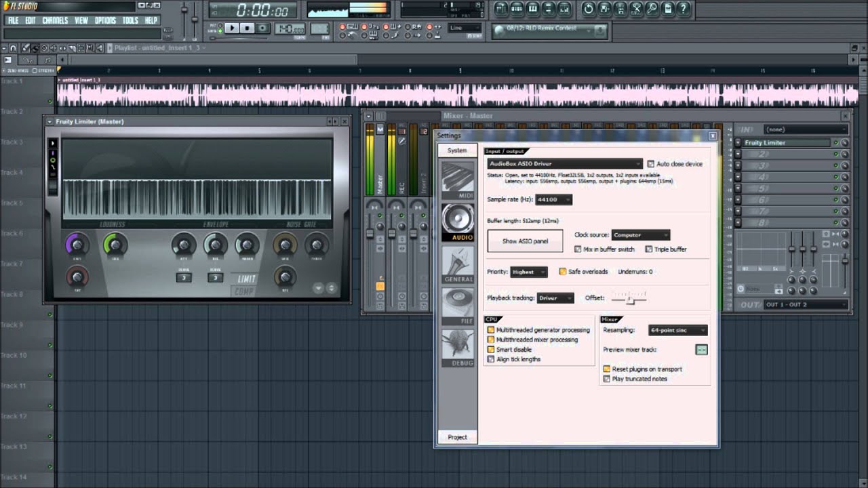The image size is (868, 488).
Task: Toggle Multithreaded mixer processing checkbox
Action: point(491,340)
